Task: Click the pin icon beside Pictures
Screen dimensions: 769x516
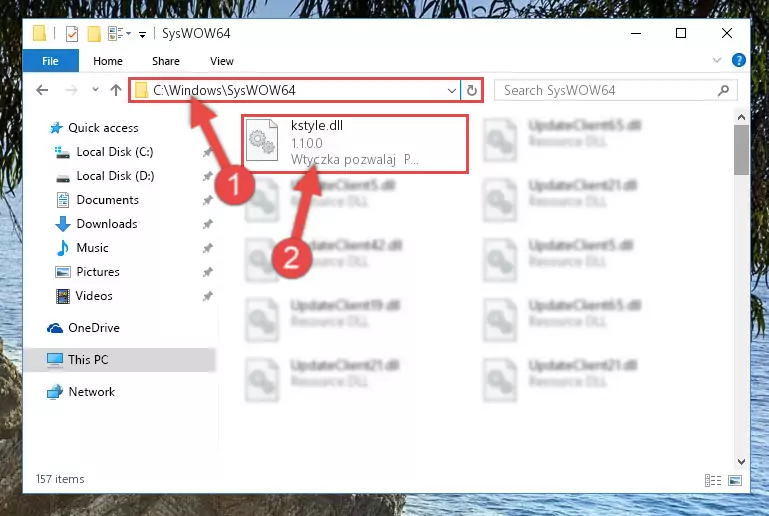Action: (x=207, y=272)
